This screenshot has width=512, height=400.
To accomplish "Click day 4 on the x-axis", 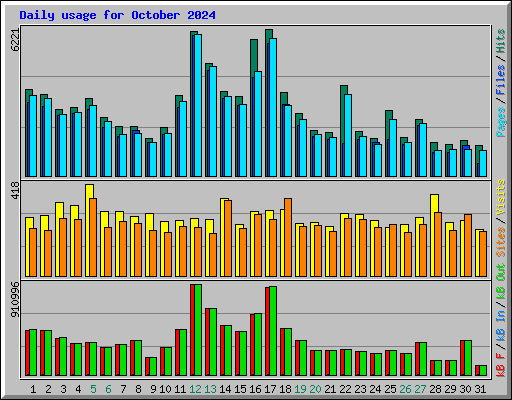I will pos(78,389).
